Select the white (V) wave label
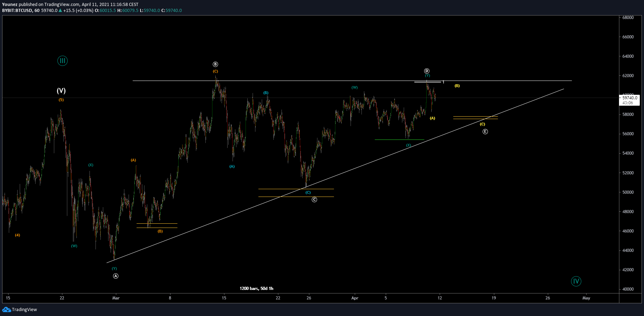The height and width of the screenshot is (316, 644). [x=61, y=91]
